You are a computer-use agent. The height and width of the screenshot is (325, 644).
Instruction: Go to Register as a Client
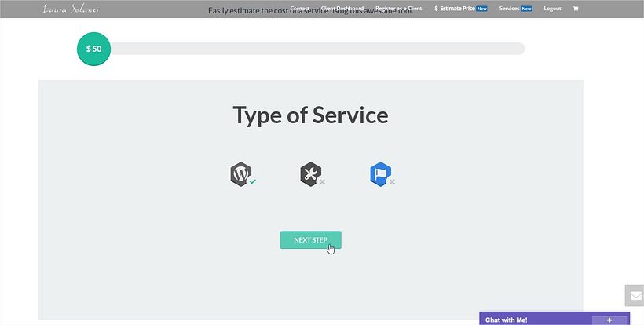pyautogui.click(x=398, y=9)
